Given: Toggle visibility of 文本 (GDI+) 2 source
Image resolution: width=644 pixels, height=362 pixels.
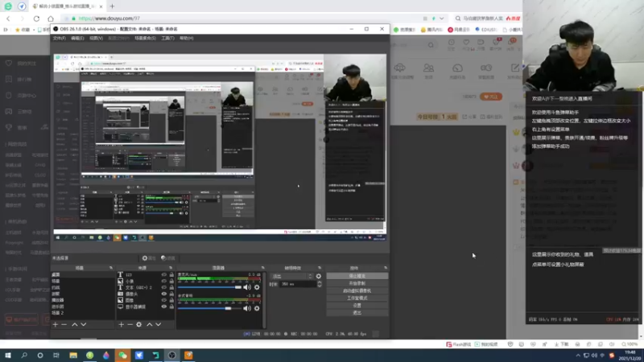Looking at the screenshot, I should pyautogui.click(x=164, y=287).
